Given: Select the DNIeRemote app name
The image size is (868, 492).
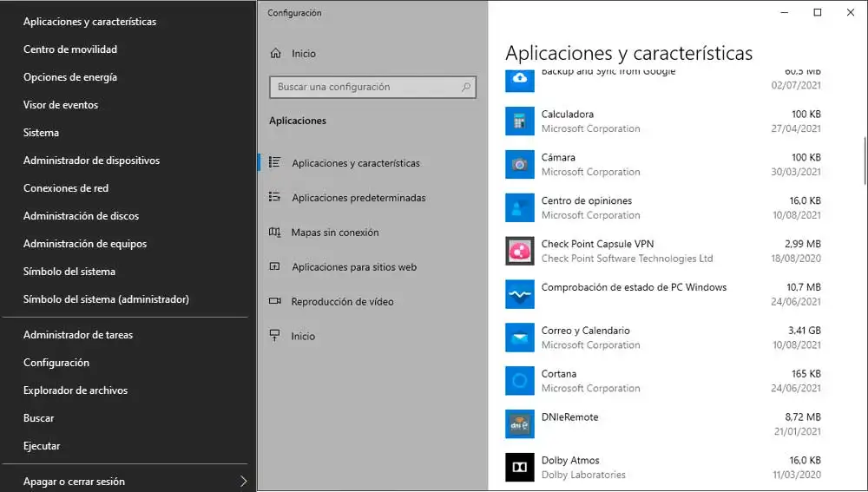Looking at the screenshot, I should [569, 417].
